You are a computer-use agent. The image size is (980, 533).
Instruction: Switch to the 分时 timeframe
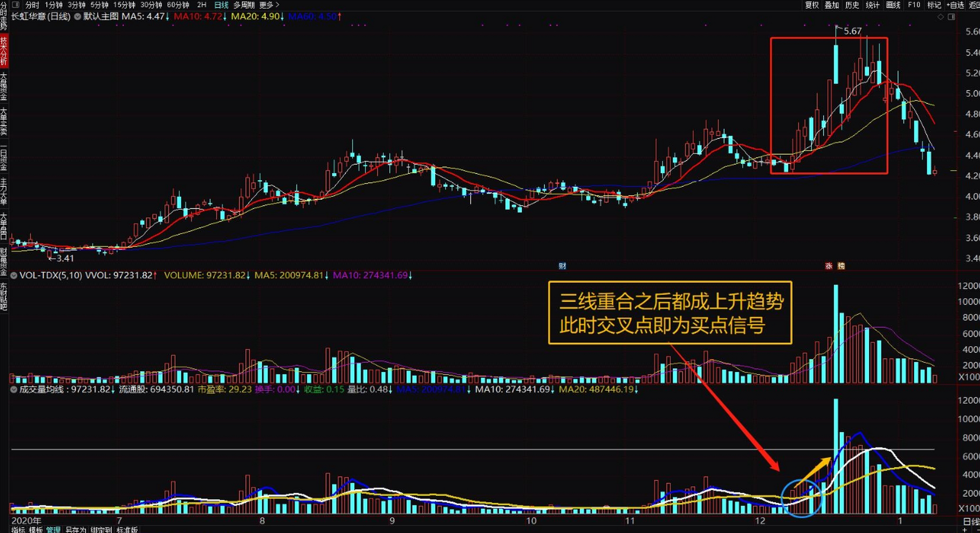point(32,5)
